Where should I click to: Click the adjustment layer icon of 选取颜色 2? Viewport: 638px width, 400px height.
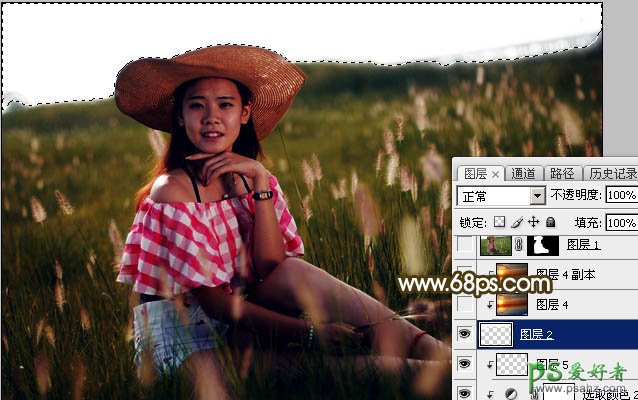coord(511,393)
